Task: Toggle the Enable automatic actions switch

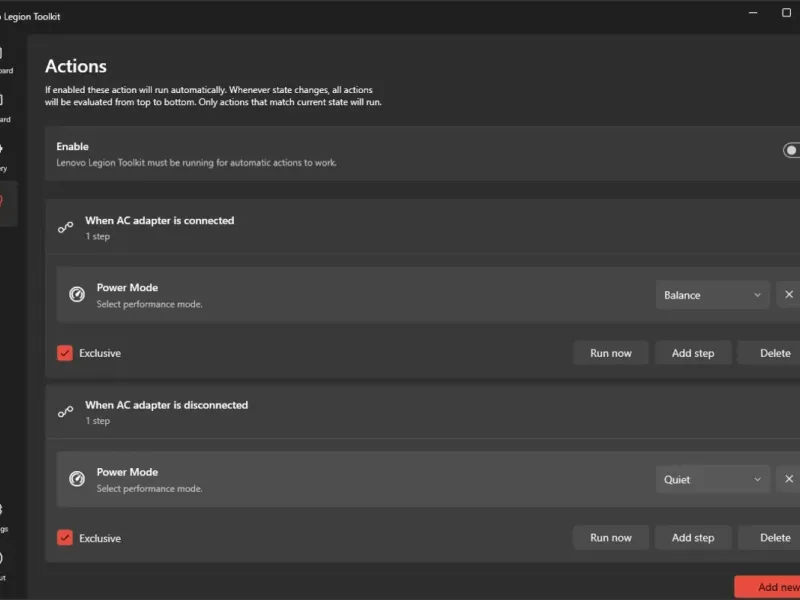Action: click(791, 151)
